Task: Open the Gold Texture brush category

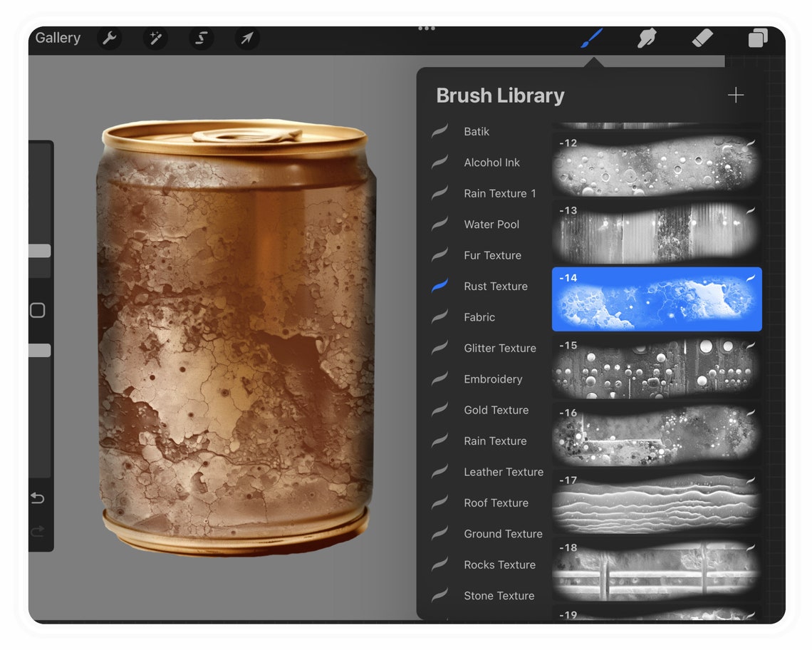Action: [496, 410]
